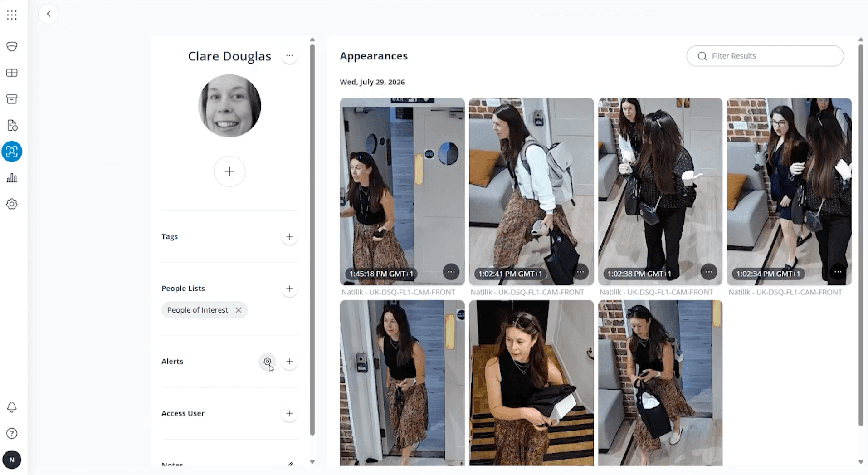This screenshot has height=475, width=868.
Task: Open the user avatar N menu
Action: point(12,460)
